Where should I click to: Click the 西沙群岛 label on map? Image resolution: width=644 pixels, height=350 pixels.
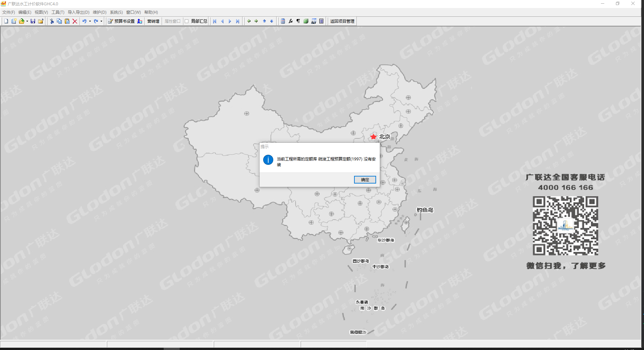(x=361, y=261)
